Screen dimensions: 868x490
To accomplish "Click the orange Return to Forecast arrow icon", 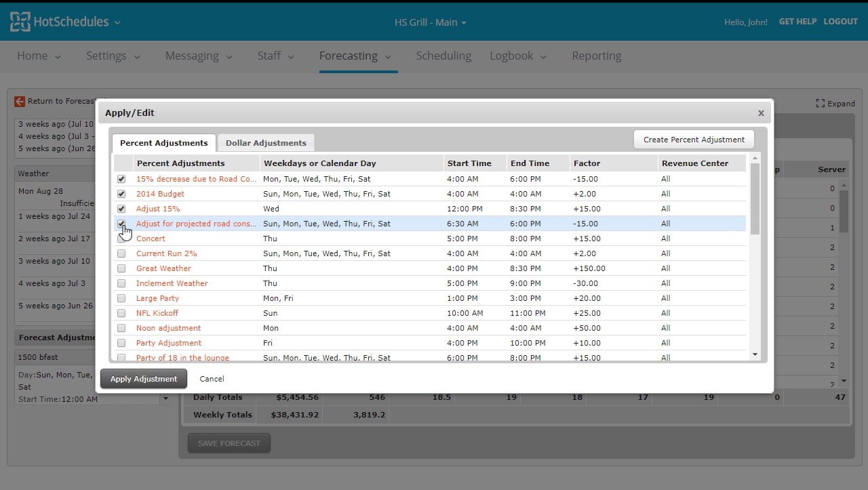I will pyautogui.click(x=20, y=101).
